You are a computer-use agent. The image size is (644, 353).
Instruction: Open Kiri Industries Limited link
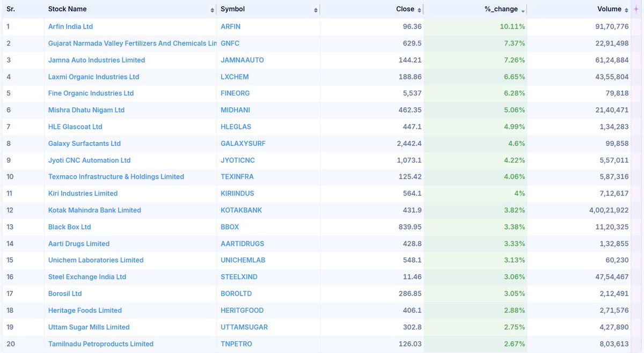(x=83, y=193)
